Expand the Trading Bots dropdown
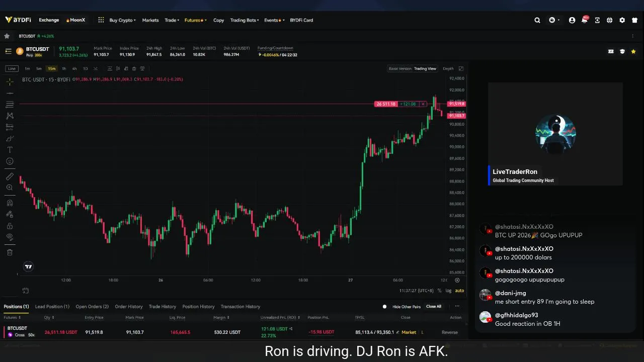This screenshot has width=644, height=362. coord(245,20)
